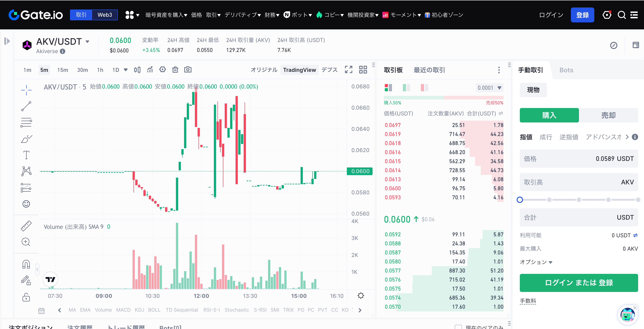Screen dimensions: 644x329
Task: Click the 登録 register button
Action: click(583, 15)
